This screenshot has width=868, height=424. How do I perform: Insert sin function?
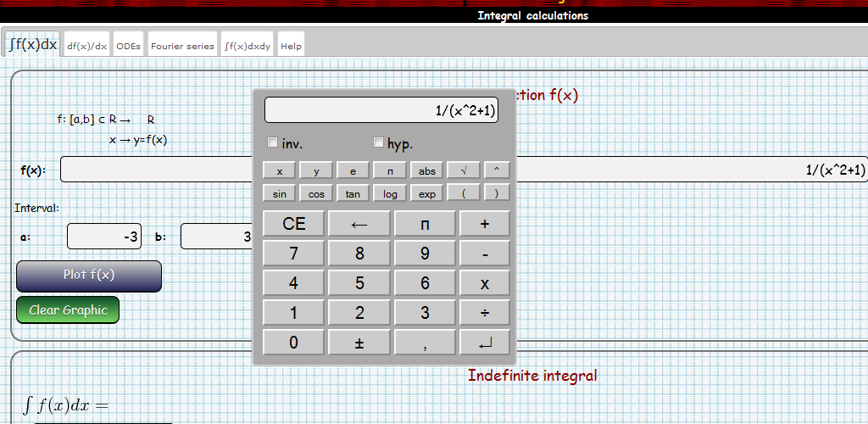[279, 193]
